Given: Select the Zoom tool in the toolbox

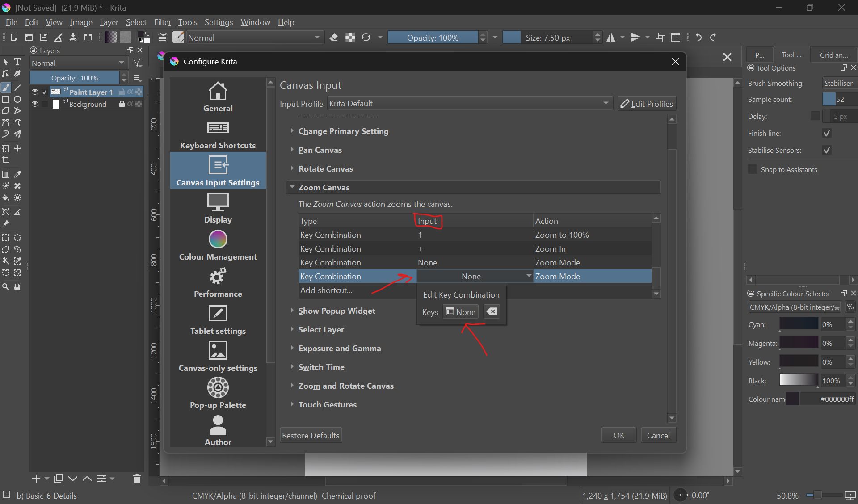Looking at the screenshot, I should (x=6, y=287).
